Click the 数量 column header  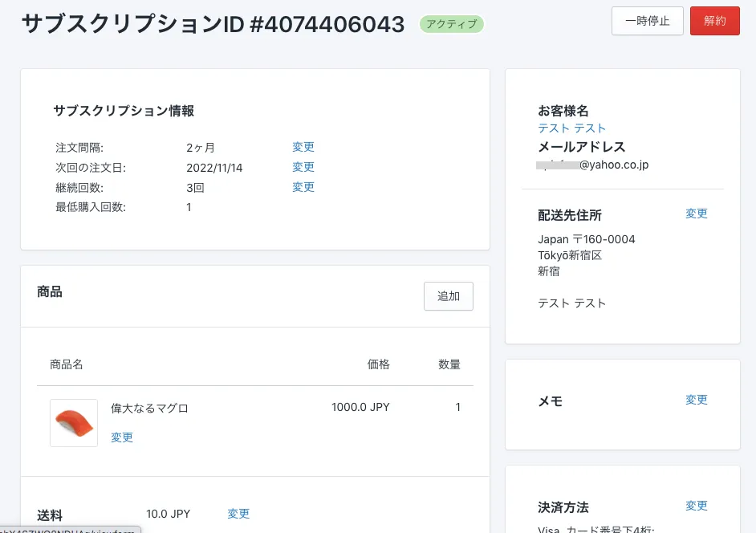(449, 364)
